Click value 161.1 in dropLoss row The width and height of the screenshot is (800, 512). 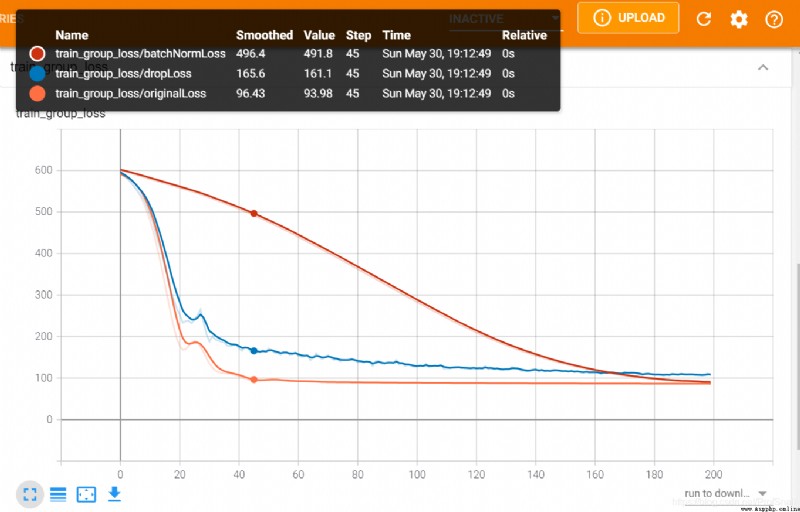pos(318,73)
